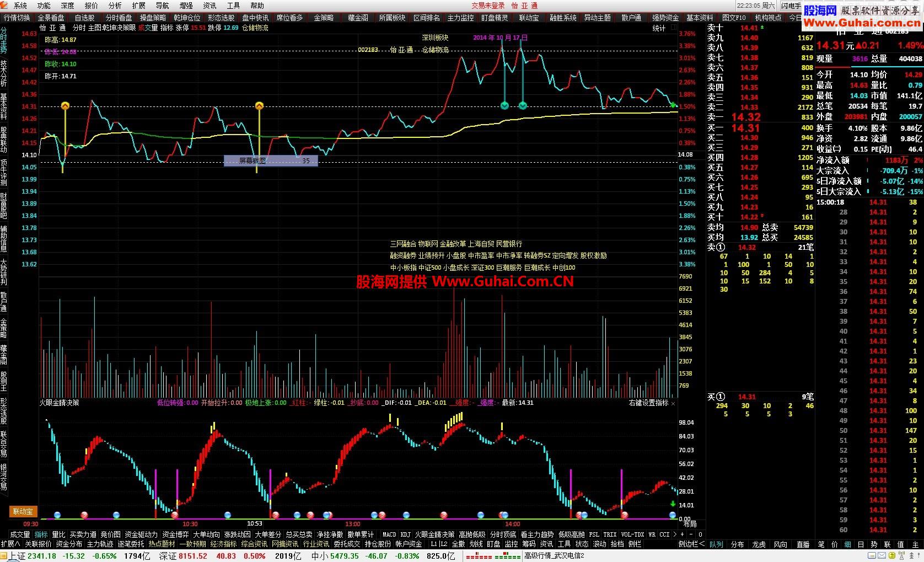
Task: Click the double up-arrow icon in status bar
Action: pyautogui.click(x=911, y=555)
